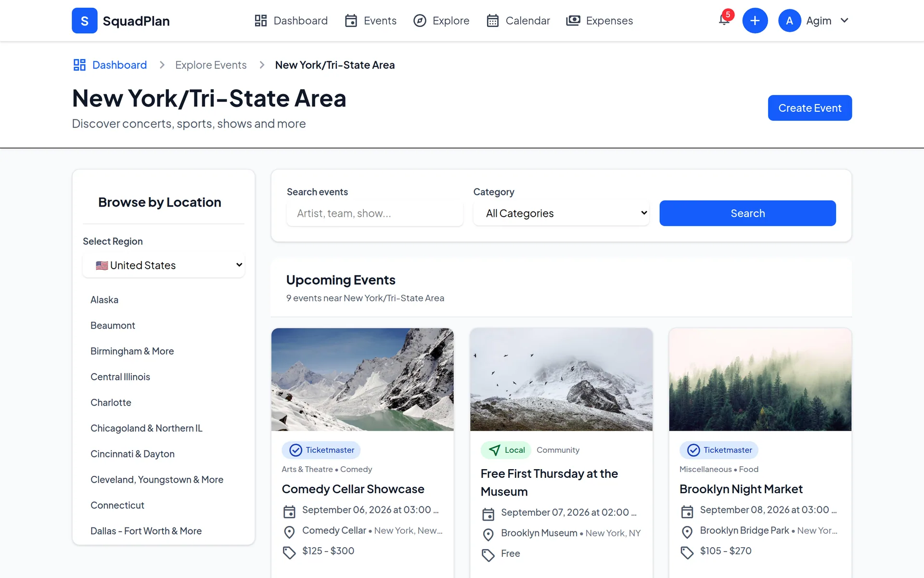This screenshot has height=578, width=924.
Task: Open the Events nav item
Action: [x=371, y=21]
